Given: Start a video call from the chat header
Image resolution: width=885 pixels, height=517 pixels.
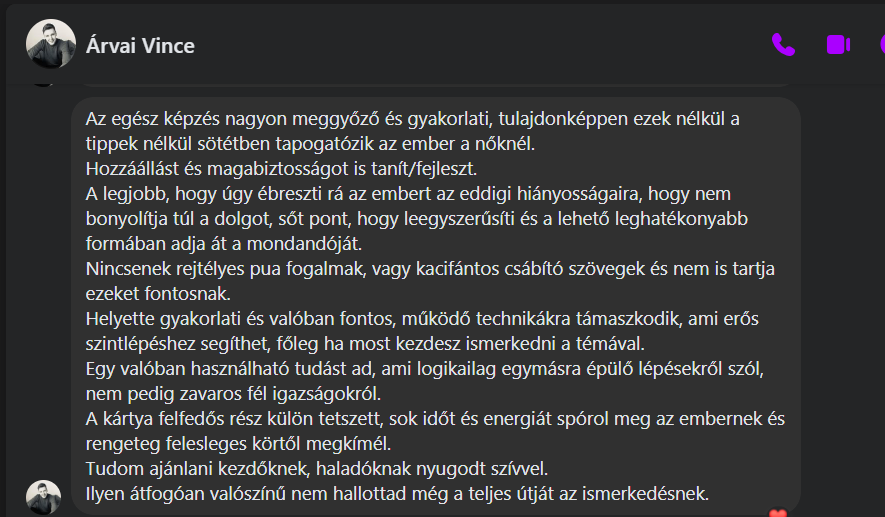Looking at the screenshot, I should tap(837, 45).
